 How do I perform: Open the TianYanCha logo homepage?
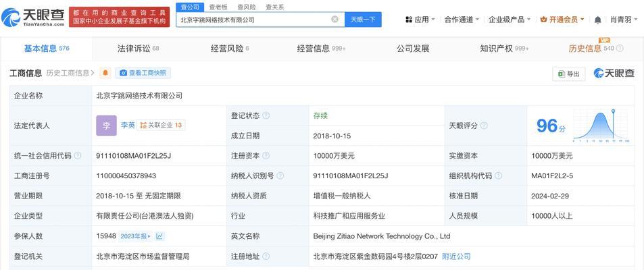[33, 17]
